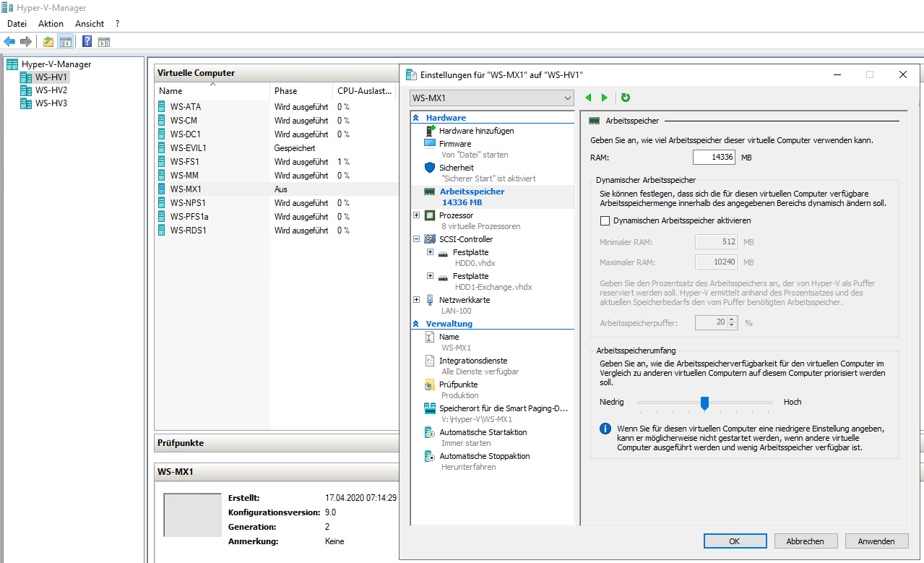Select the Hyper-V-Manager root node icon
The image size is (924, 563).
point(12,64)
